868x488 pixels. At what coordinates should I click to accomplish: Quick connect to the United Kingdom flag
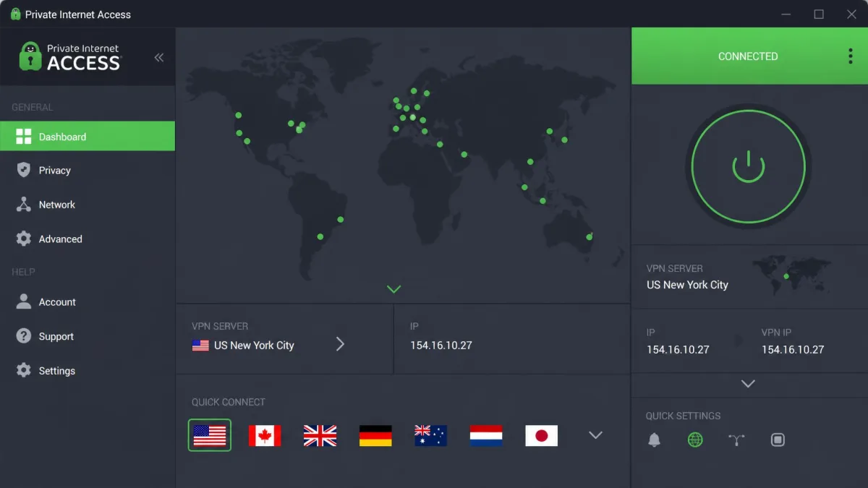320,435
